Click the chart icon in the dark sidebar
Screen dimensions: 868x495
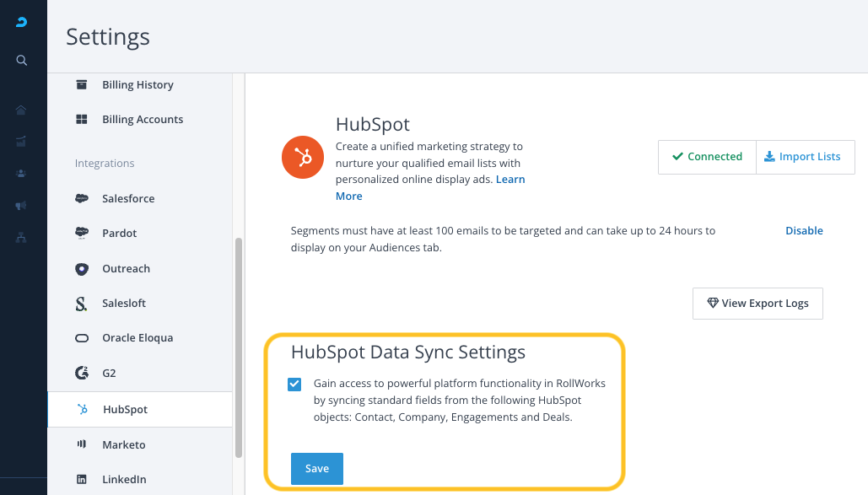tap(22, 141)
